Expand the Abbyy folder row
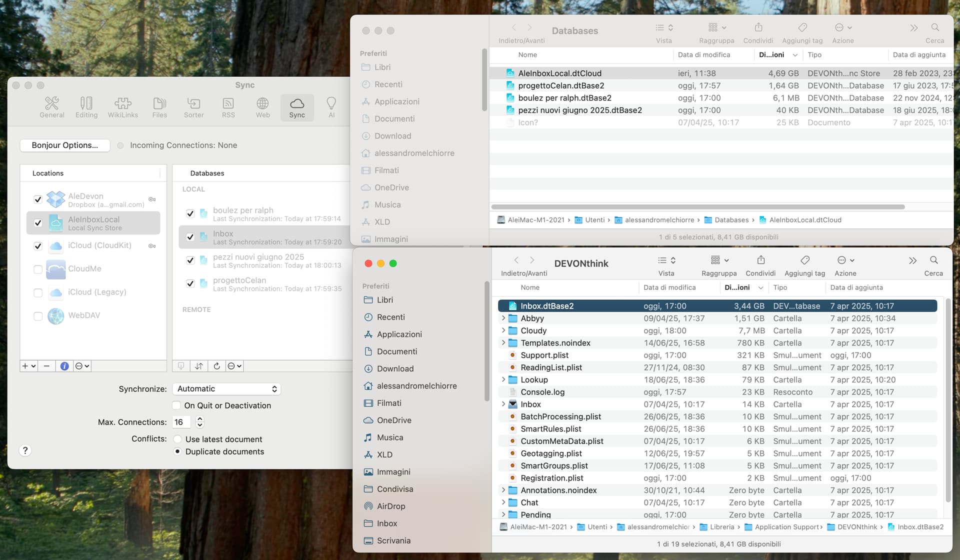 pyautogui.click(x=503, y=318)
